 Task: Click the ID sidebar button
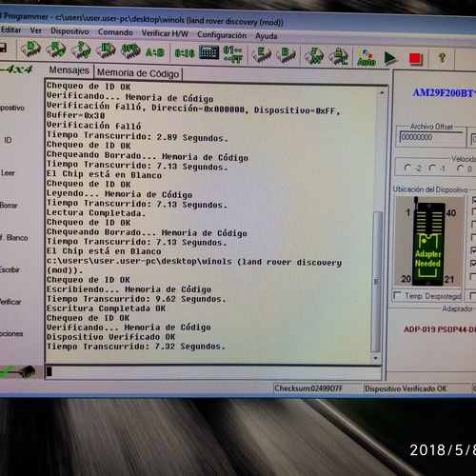8,140
